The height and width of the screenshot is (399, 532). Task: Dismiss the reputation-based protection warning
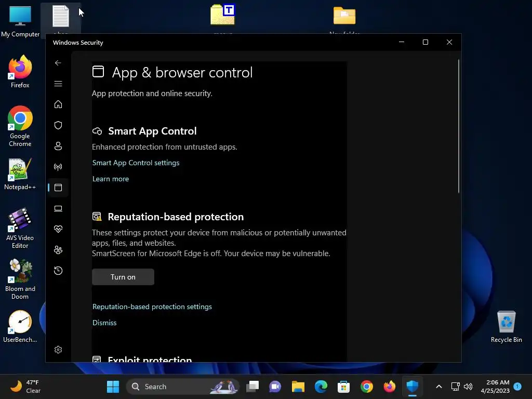[104, 323]
